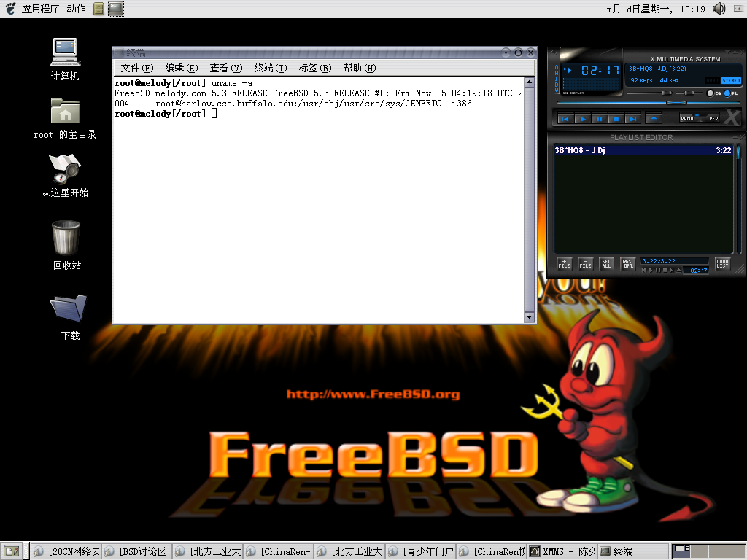Open the XMMS menu icon in its top-left corner
Viewport: 747px width, 560px height.
(x=554, y=52)
